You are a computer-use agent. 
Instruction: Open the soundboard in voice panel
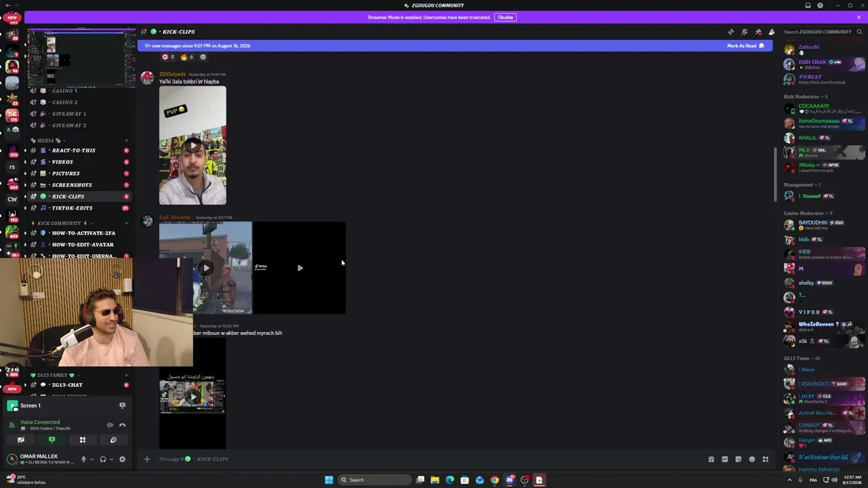pyautogui.click(x=113, y=440)
